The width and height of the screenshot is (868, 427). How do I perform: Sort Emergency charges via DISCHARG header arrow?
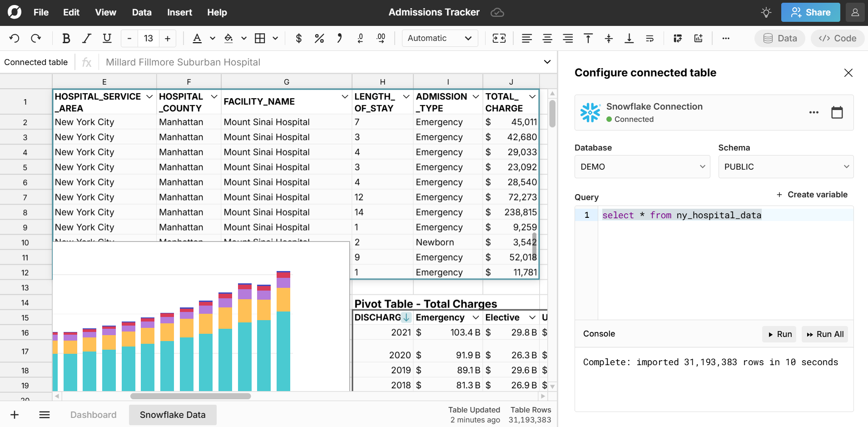(406, 317)
